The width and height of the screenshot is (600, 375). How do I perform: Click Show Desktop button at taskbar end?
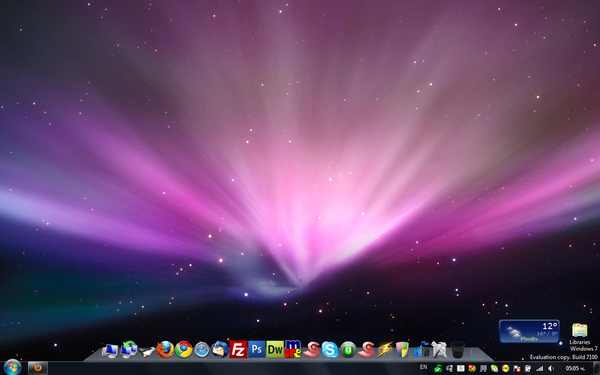pos(597,368)
